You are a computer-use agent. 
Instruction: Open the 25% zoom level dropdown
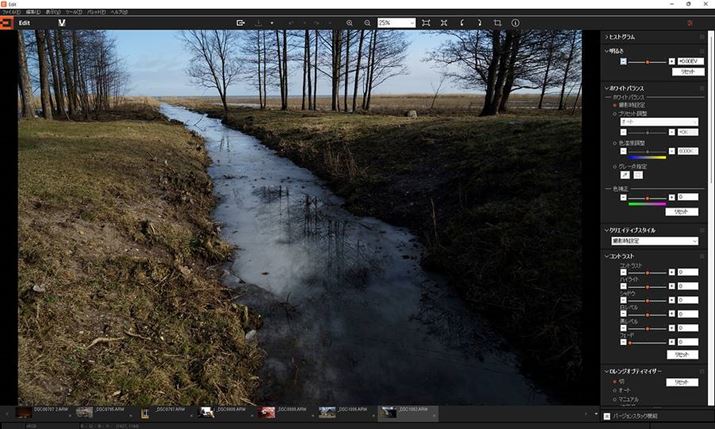point(396,23)
